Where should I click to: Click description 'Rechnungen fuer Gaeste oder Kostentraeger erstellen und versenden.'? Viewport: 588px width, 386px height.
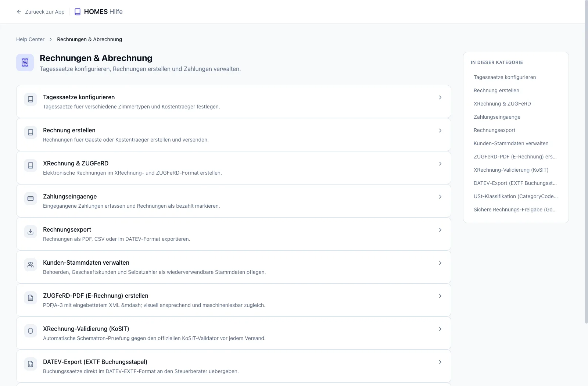[126, 140]
